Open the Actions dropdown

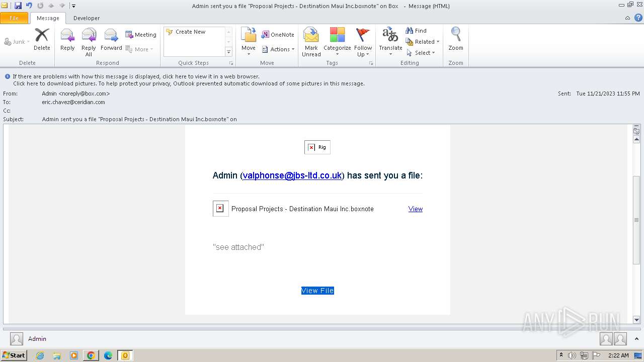278,49
